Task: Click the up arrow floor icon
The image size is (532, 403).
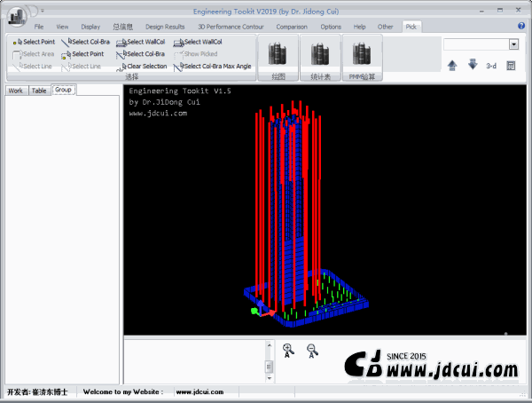Action: (x=452, y=65)
